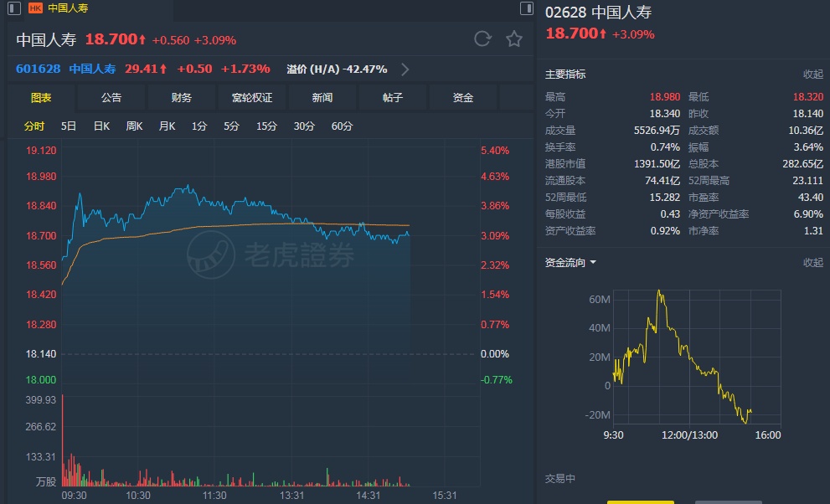The width and height of the screenshot is (830, 504).
Task: Collapse the 资金流向 section via 收起
Action: (812, 262)
